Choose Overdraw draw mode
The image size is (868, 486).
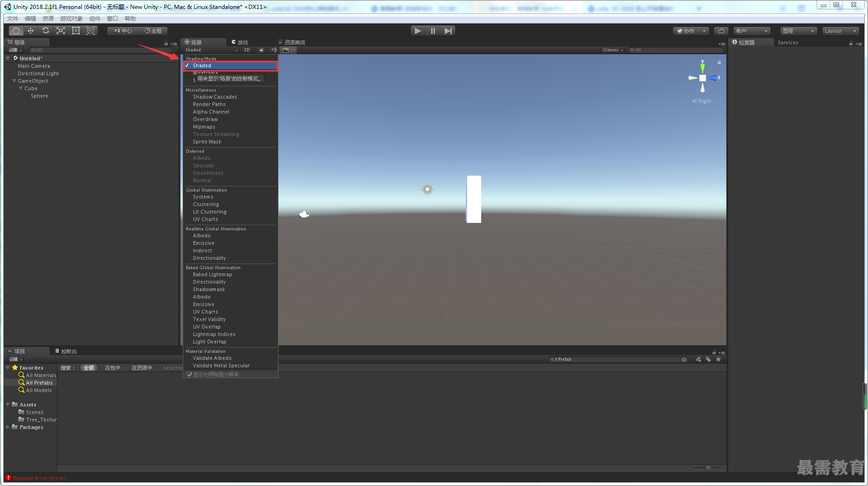tap(230, 120)
